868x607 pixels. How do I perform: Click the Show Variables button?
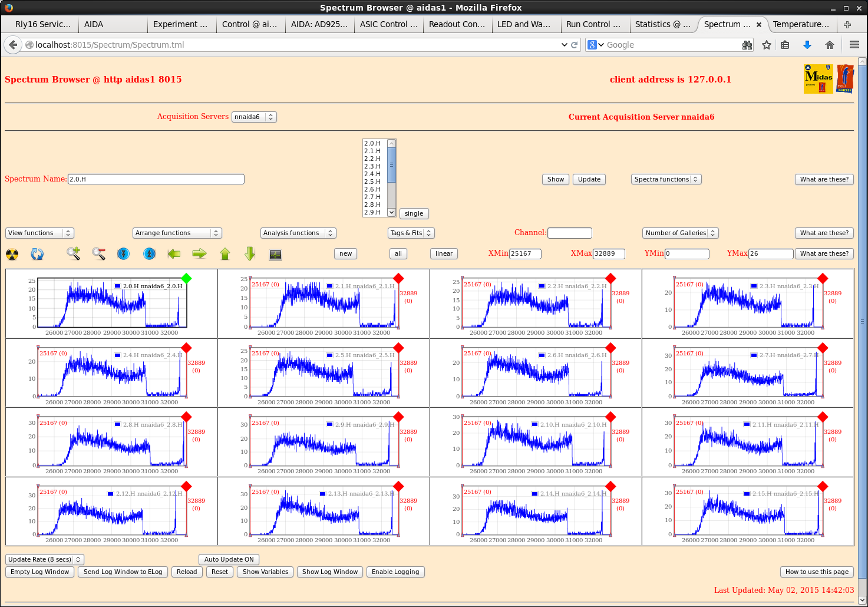point(265,572)
